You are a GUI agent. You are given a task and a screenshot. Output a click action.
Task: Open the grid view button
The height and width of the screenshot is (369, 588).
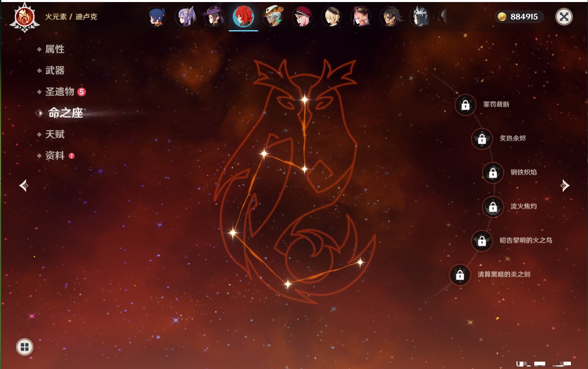pos(24,347)
